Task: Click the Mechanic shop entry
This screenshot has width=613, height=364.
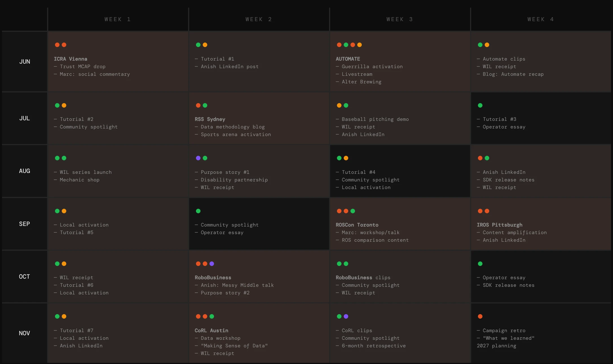Action: click(76, 180)
